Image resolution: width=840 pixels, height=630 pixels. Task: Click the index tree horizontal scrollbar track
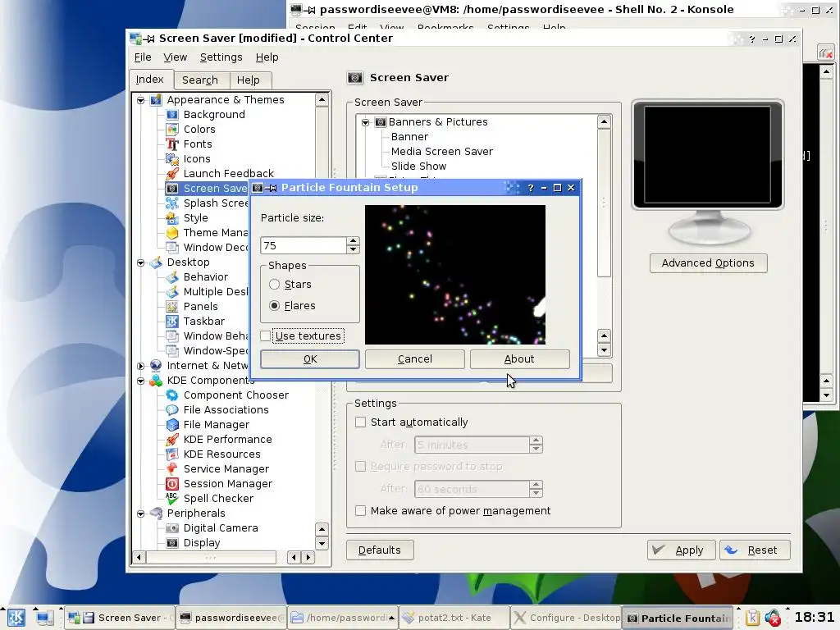point(211,558)
